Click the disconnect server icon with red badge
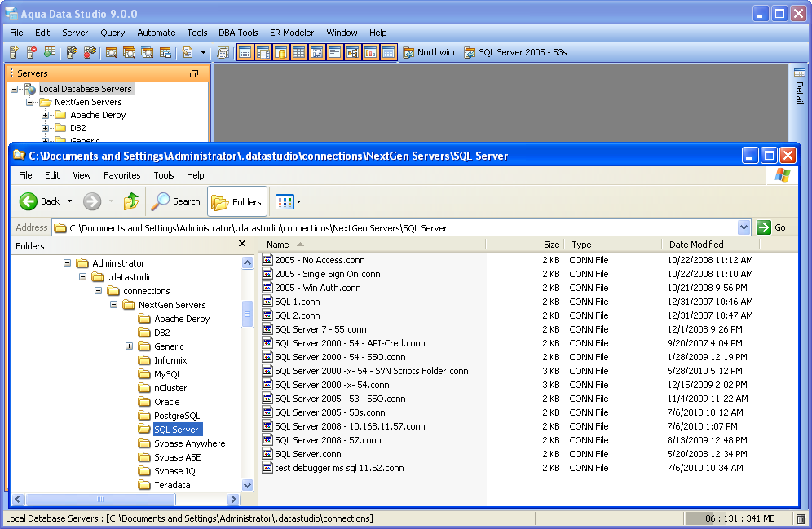 tap(90, 52)
